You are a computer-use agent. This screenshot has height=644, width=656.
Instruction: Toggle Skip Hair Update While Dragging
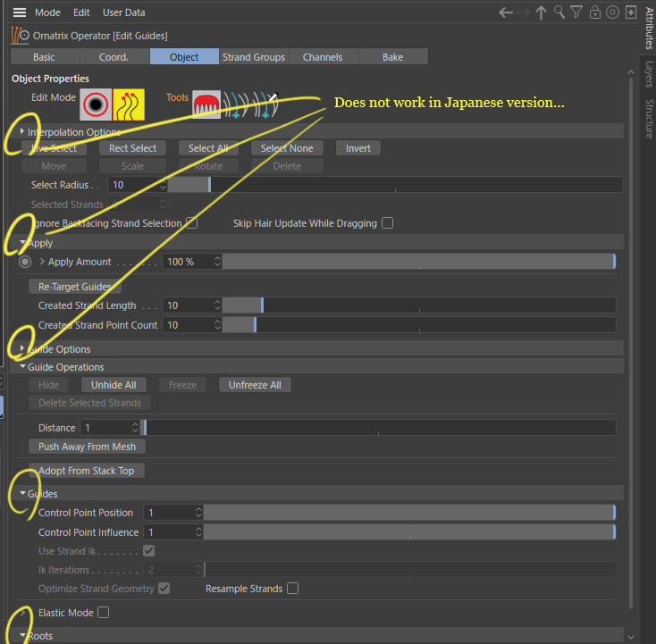[387, 223]
